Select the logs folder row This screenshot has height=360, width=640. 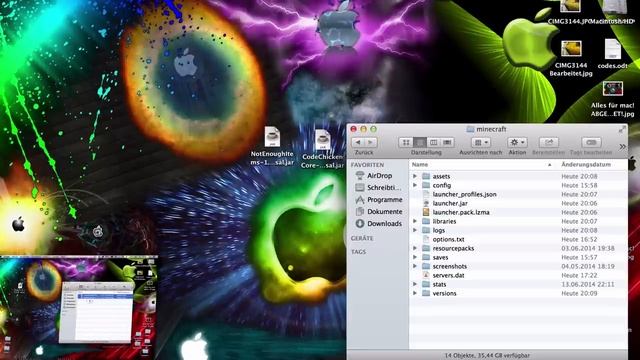(x=518, y=230)
